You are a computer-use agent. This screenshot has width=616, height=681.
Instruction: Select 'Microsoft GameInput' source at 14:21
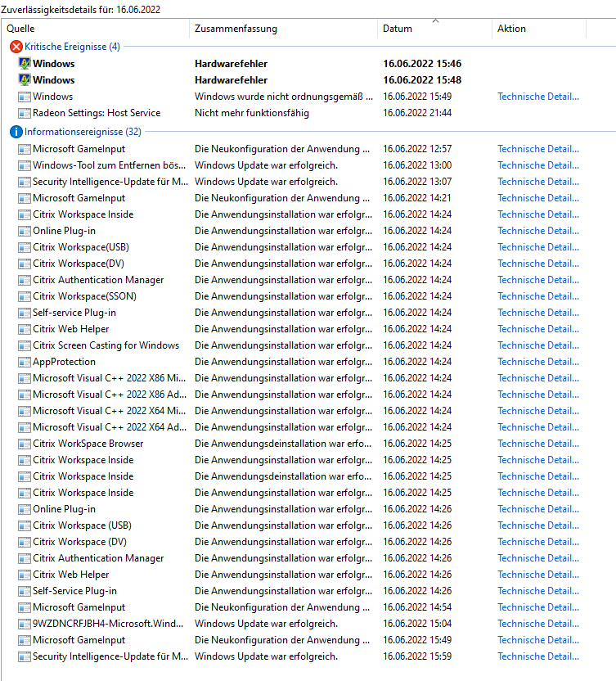pos(79,198)
